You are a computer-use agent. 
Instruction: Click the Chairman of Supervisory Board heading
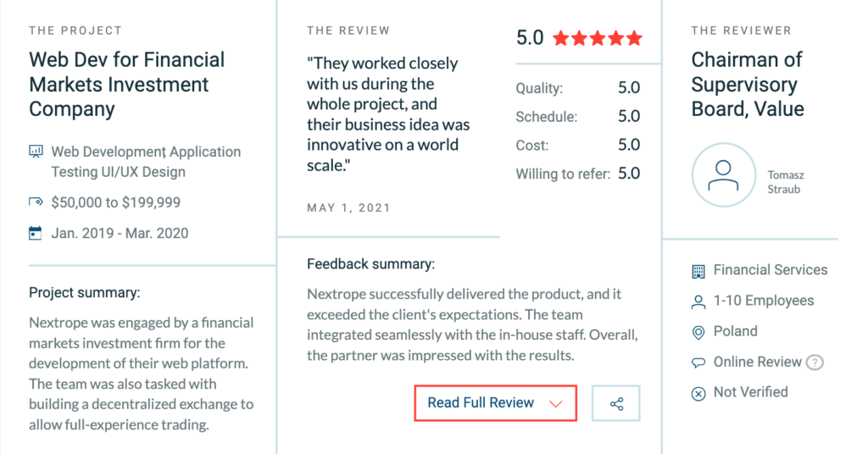click(x=748, y=84)
